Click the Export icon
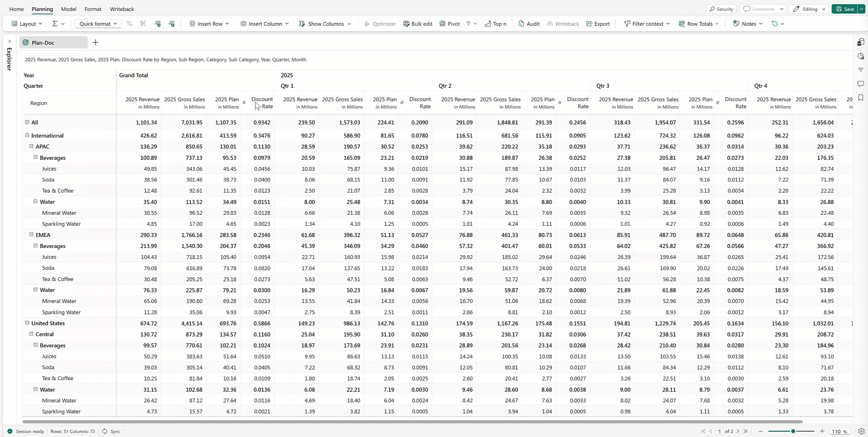Image resolution: width=868 pixels, height=437 pixels. (x=589, y=24)
